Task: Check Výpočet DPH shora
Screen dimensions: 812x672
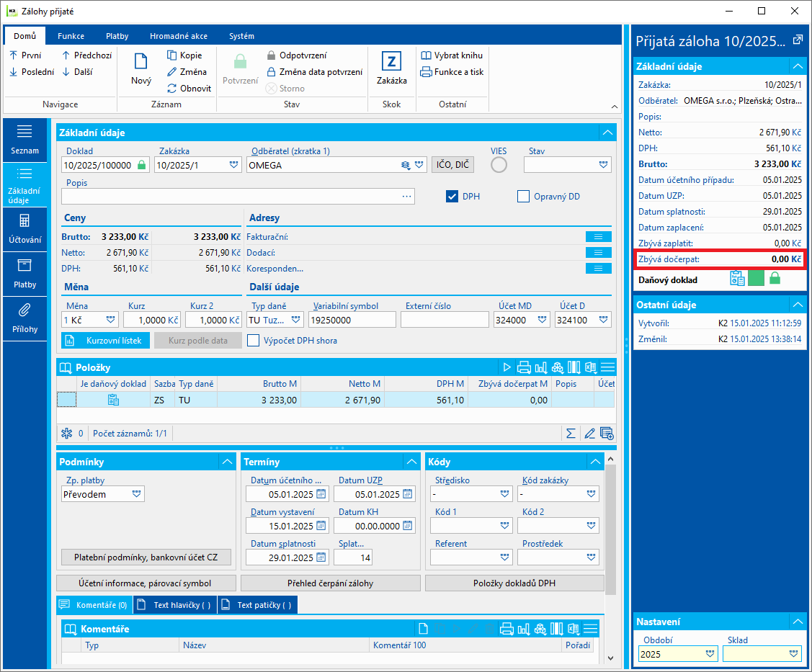Action: tap(253, 341)
